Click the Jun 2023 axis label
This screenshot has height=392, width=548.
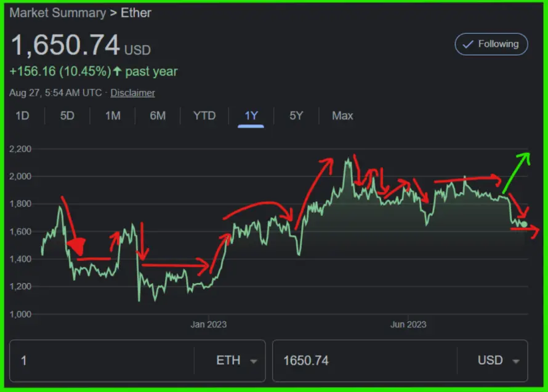[x=408, y=324]
